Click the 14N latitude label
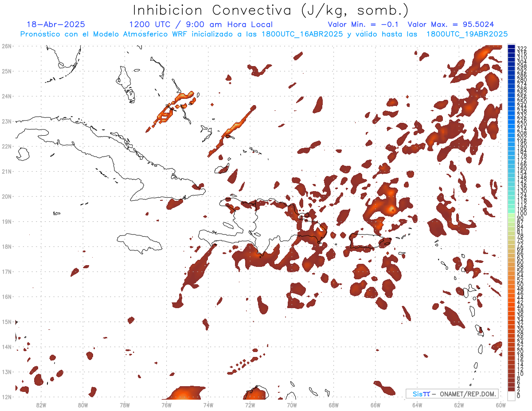Image resolution: width=532 pixels, height=411 pixels. pos(6,347)
